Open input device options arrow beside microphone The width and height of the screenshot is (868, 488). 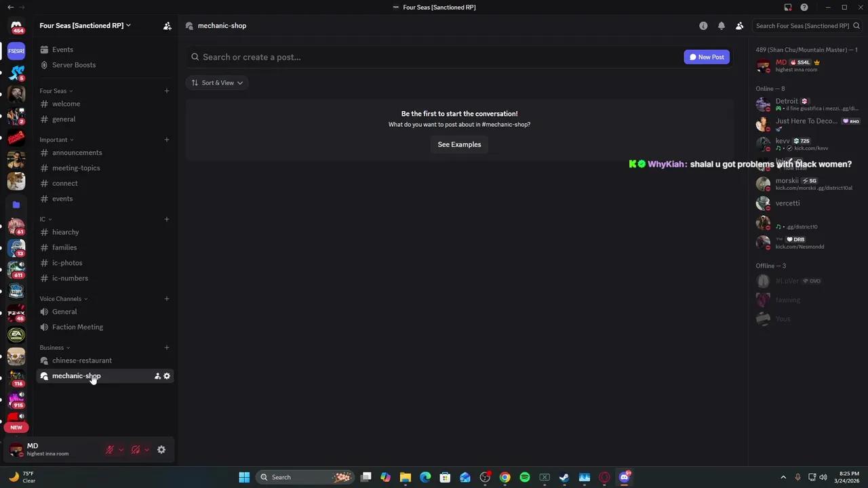121,450
